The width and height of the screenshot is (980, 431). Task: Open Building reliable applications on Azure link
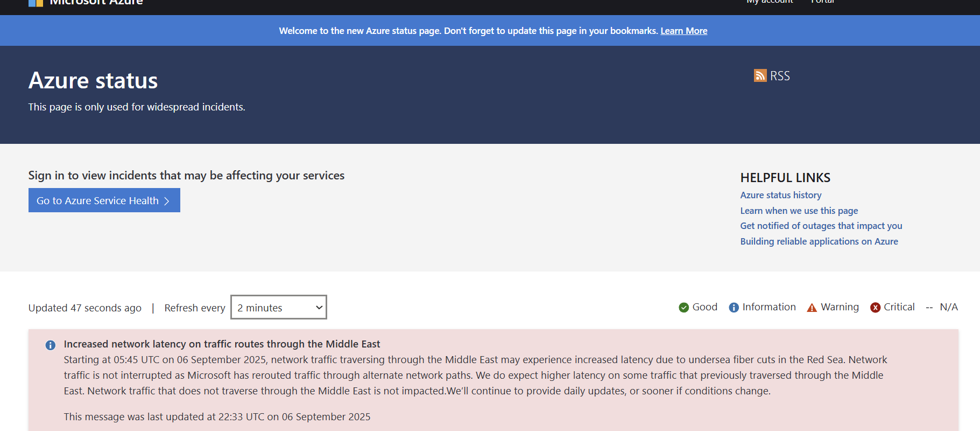819,241
